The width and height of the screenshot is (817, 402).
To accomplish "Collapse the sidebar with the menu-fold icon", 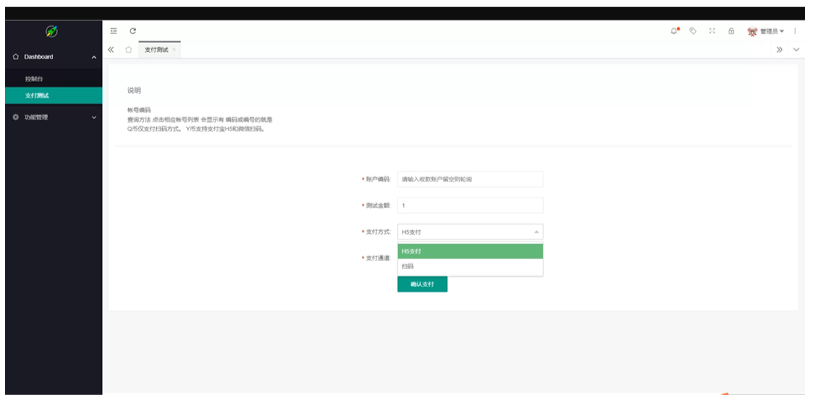I will click(113, 31).
